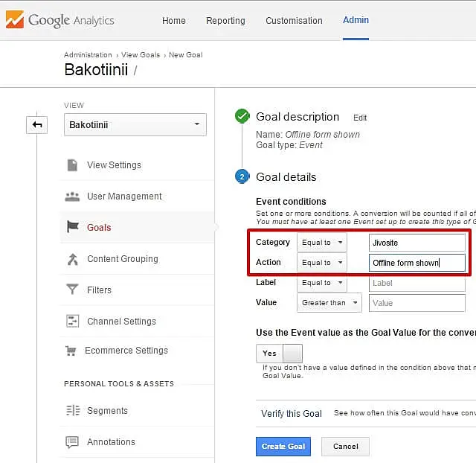476x463 pixels.
Task: Click Edit link beside Goal description
Action: point(360,118)
